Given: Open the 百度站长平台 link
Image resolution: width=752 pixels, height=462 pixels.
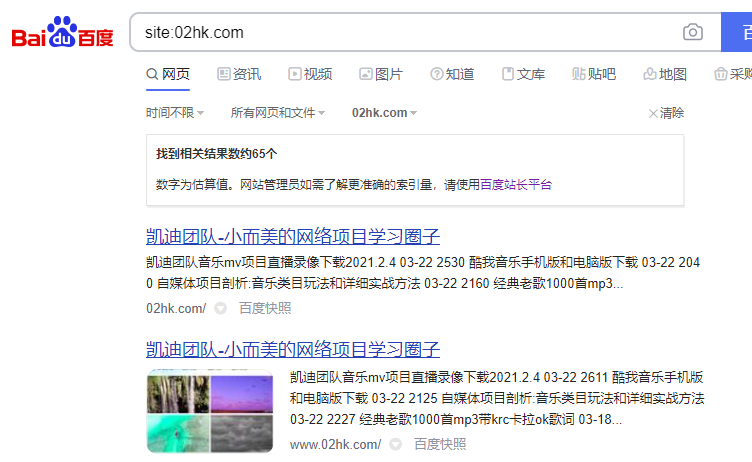Looking at the screenshot, I should point(516,185).
